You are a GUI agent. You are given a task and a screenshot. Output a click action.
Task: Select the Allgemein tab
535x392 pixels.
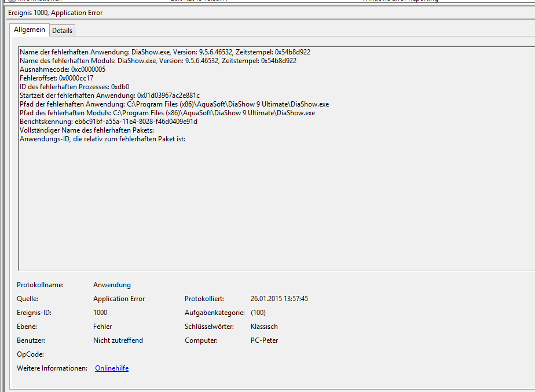click(x=30, y=30)
